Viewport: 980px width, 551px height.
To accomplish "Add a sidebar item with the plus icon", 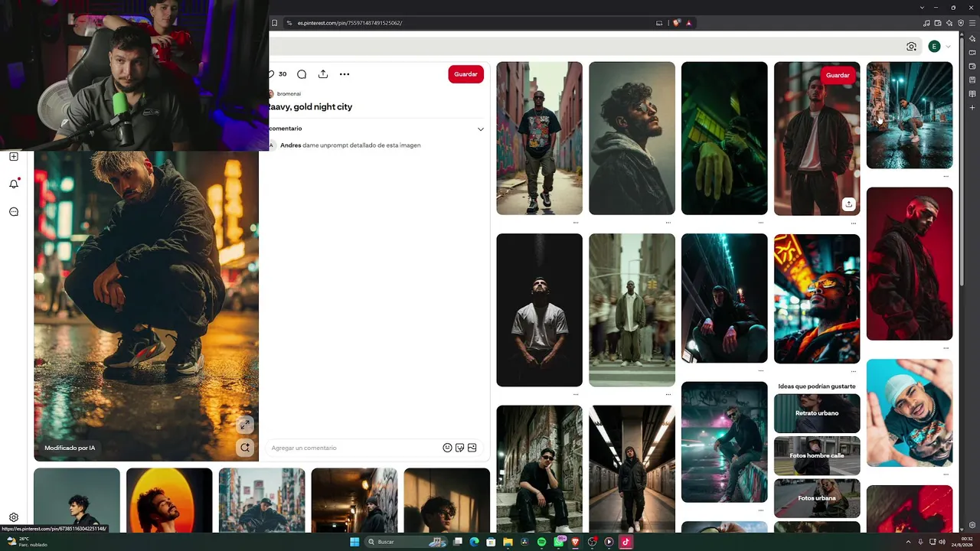I will [972, 108].
